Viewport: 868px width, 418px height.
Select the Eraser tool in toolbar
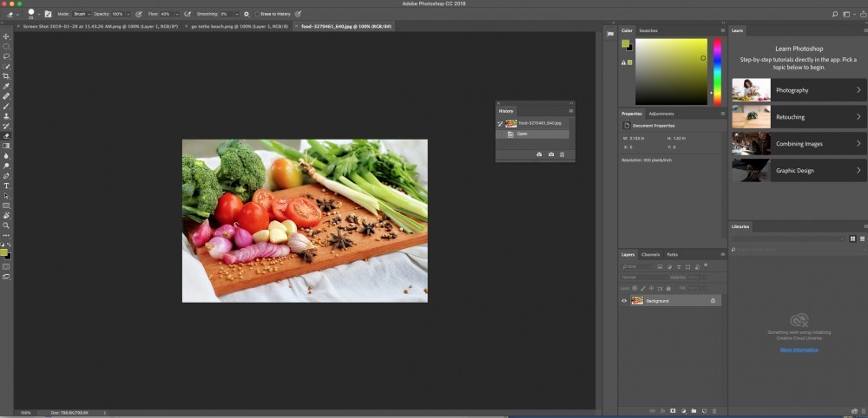tap(7, 136)
